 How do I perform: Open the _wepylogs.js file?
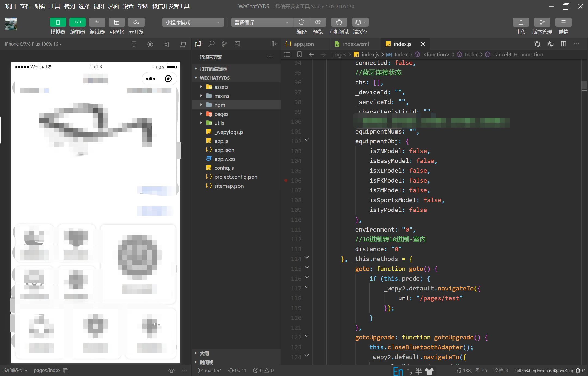tap(236, 132)
